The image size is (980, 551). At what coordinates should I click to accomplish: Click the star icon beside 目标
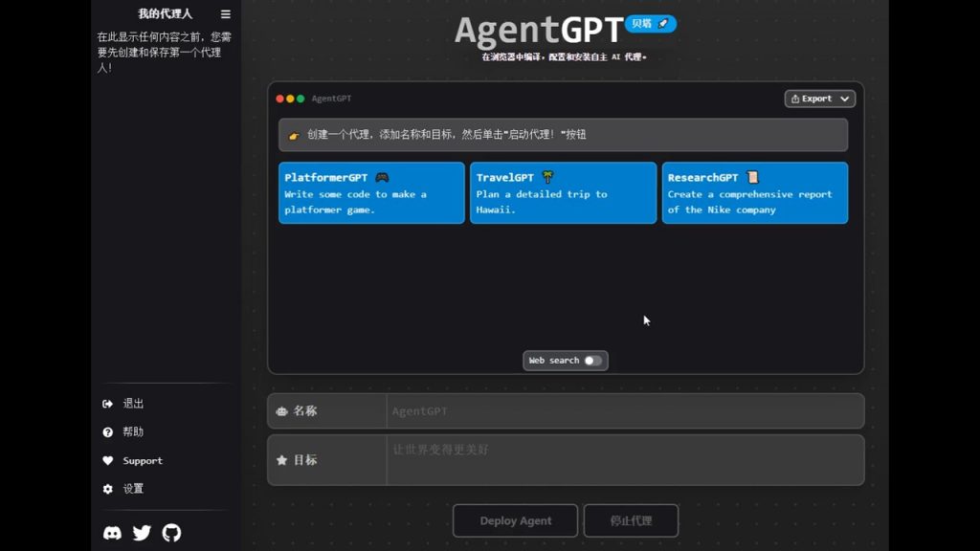click(282, 460)
